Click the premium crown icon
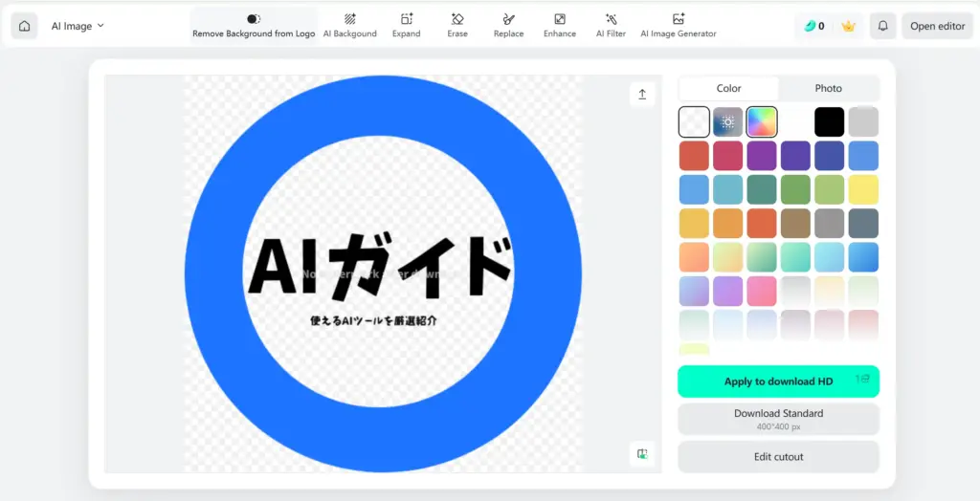This screenshot has height=501, width=980. click(x=848, y=26)
